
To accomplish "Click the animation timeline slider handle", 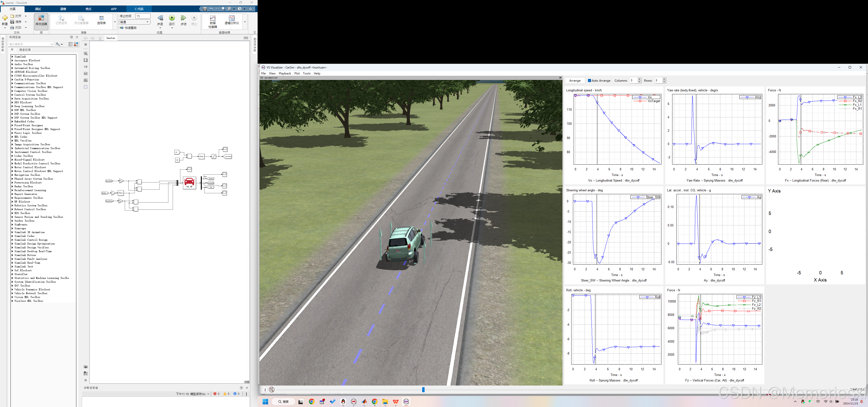I will pos(423,390).
